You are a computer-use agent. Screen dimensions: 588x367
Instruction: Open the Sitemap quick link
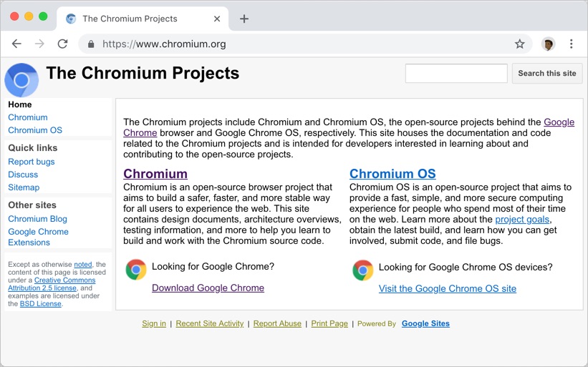tap(24, 187)
